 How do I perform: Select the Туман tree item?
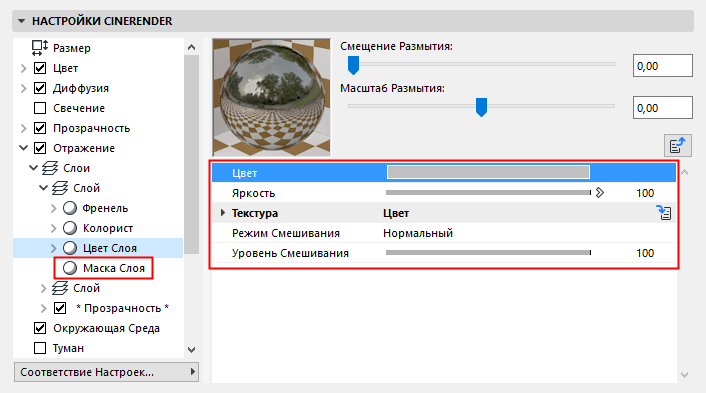[x=68, y=348]
